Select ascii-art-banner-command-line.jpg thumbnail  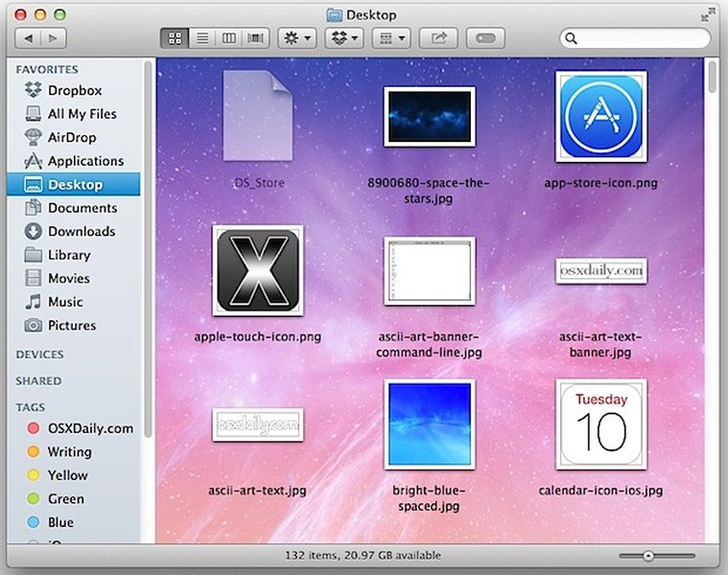point(430,271)
